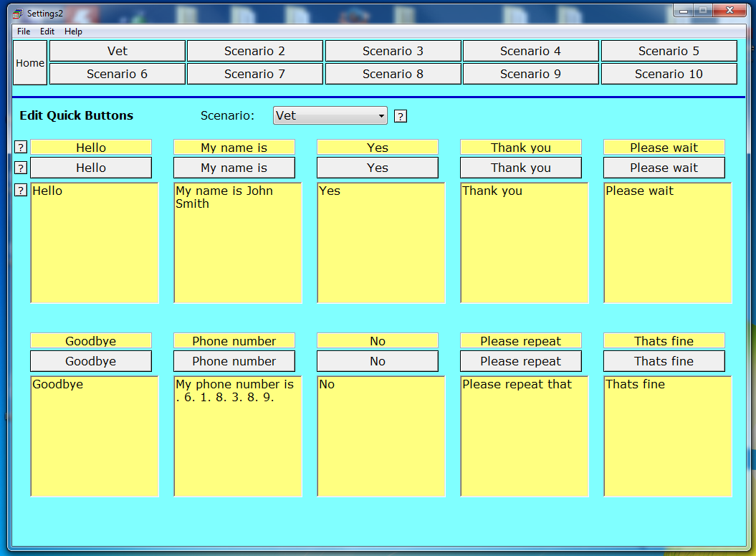Click the ? icon next to the Hello message box
Image resolution: width=756 pixels, height=556 pixels.
pos(20,190)
